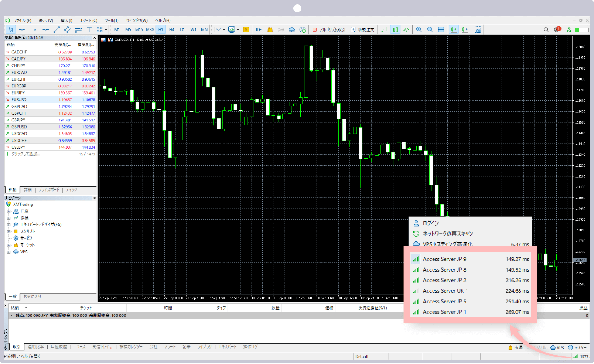
Task: Open チャート (C) menu
Action: click(88, 20)
